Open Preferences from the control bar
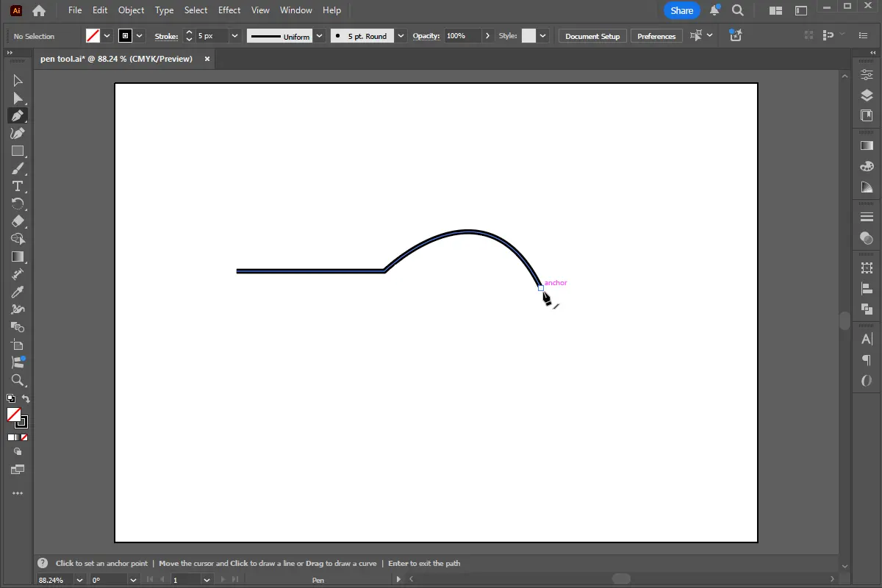 [656, 35]
